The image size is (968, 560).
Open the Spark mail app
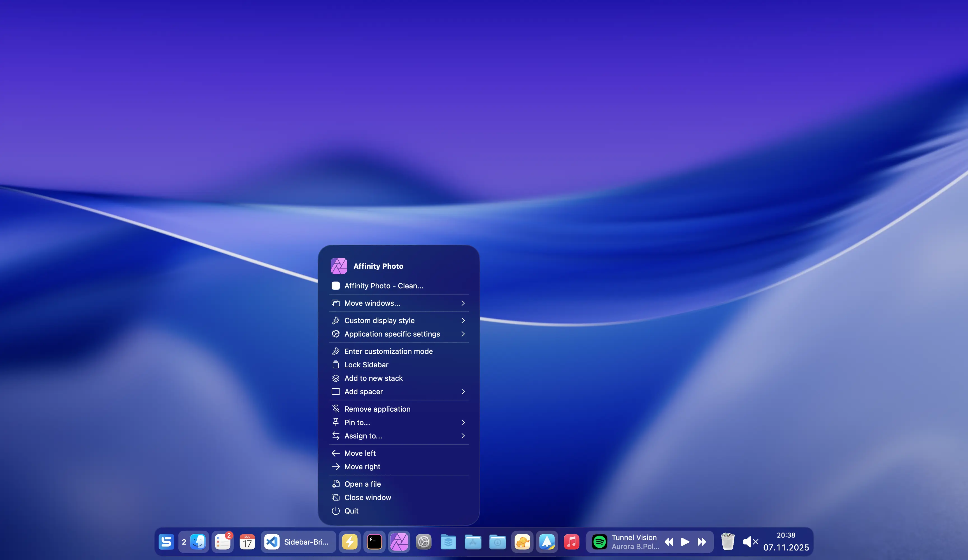(x=547, y=542)
